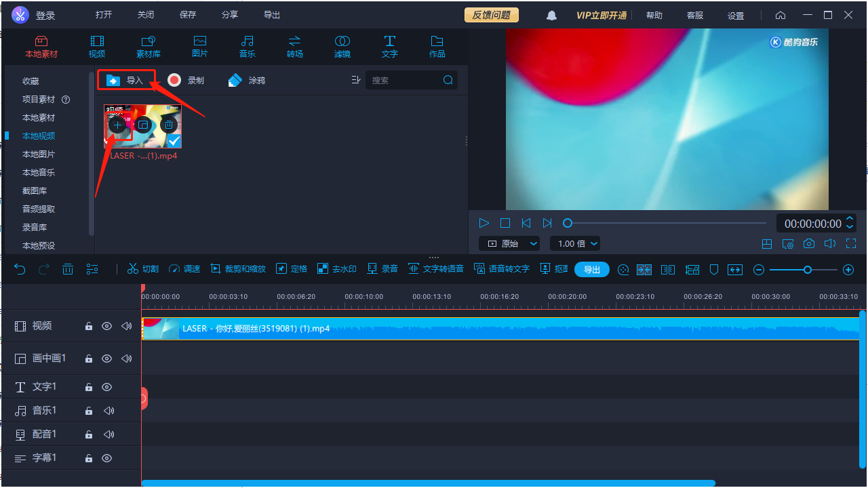This screenshot has width=868, height=488.
Task: Switch to the 转场 transitions tab
Action: [294, 46]
